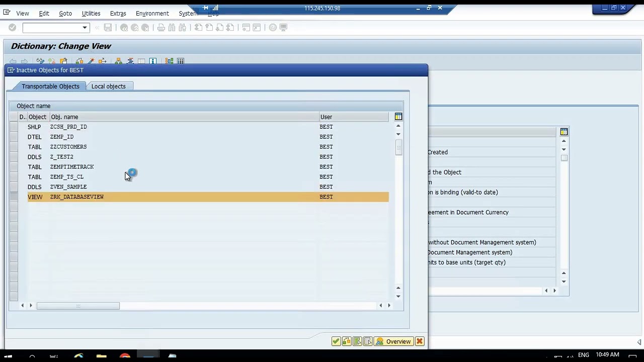Open table settings icon in background window grid
Screen dimensions: 644x362
click(564, 132)
